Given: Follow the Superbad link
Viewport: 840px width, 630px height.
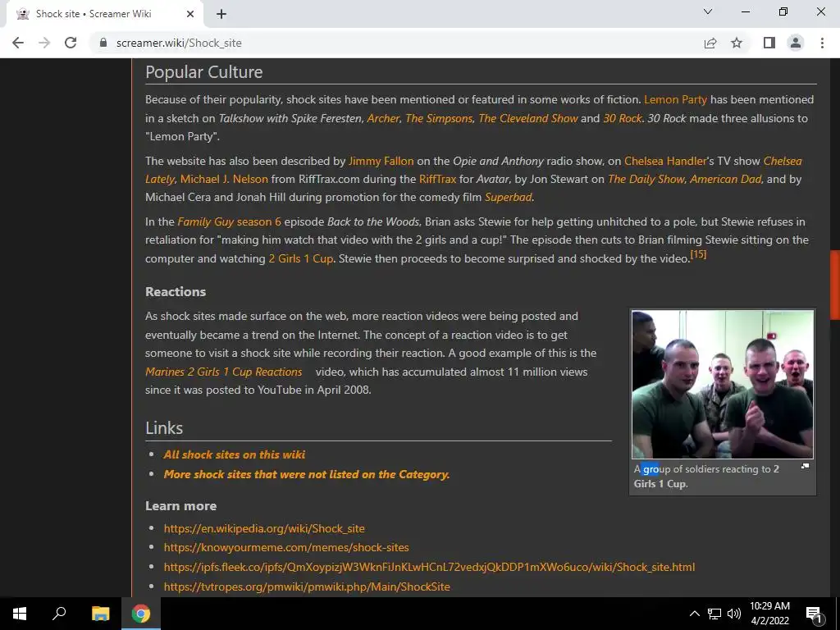Looking at the screenshot, I should (x=509, y=198).
